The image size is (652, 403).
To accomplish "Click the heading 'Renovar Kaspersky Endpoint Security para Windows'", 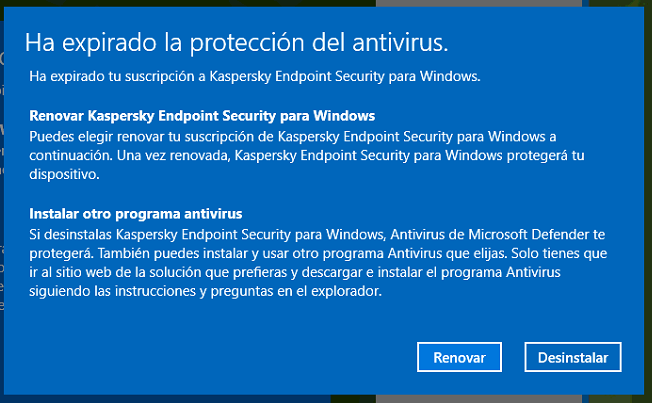I will point(202,115).
